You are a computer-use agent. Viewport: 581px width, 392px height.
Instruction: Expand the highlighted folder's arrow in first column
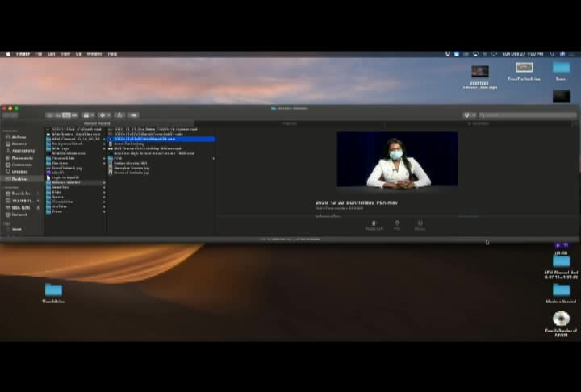104,182
